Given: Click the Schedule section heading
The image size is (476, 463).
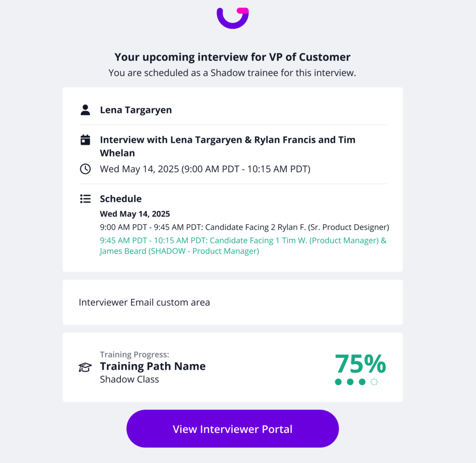Looking at the screenshot, I should pos(121,199).
